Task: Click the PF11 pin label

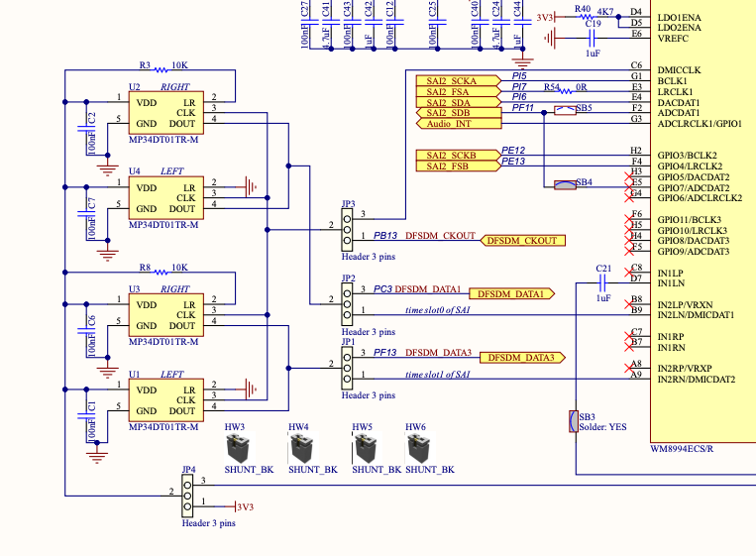Action: [522, 108]
